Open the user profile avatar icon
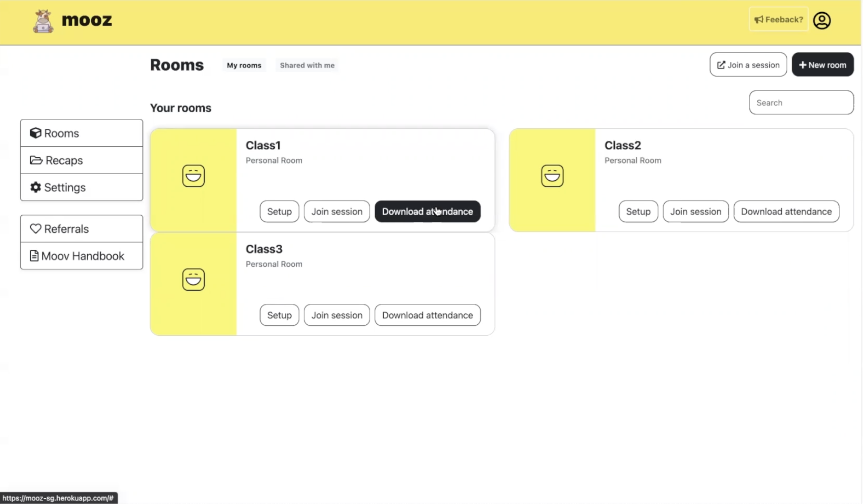Image resolution: width=863 pixels, height=504 pixels. click(821, 21)
